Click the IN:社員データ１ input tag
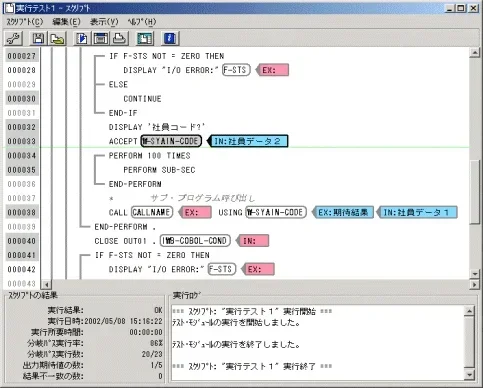Viewport: 483px width, 388px height. (x=417, y=212)
